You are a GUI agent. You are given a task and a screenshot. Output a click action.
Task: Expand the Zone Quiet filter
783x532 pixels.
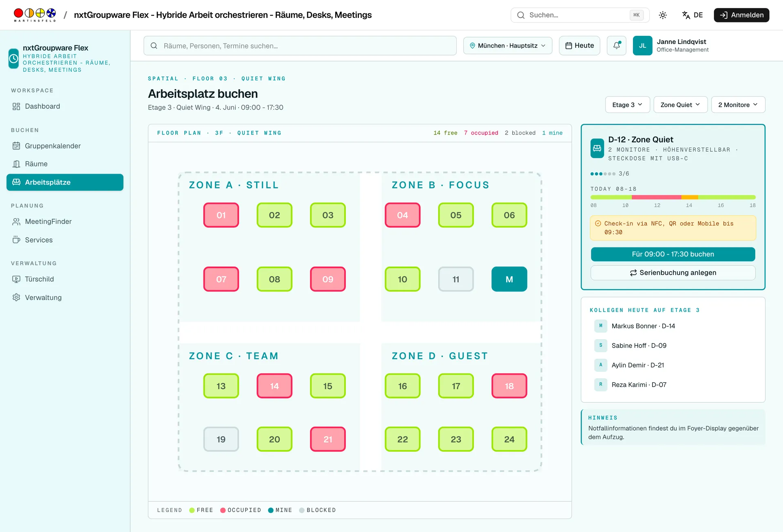click(680, 105)
